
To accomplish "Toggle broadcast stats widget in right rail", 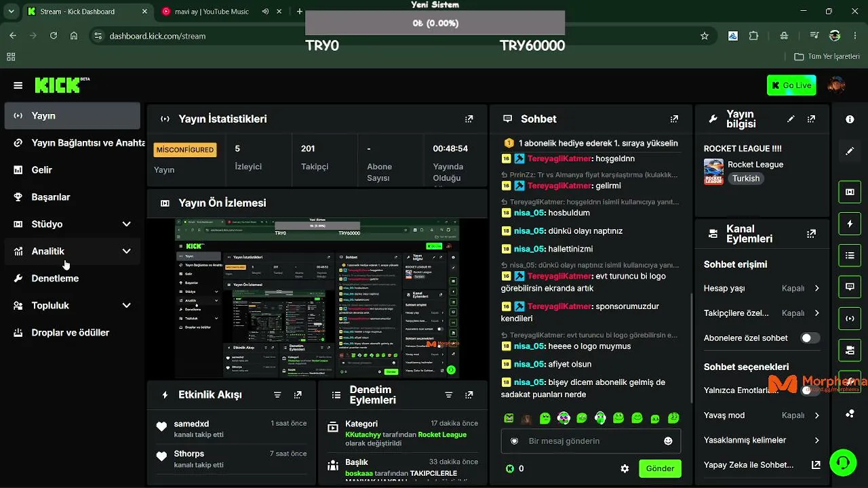I will [x=850, y=319].
